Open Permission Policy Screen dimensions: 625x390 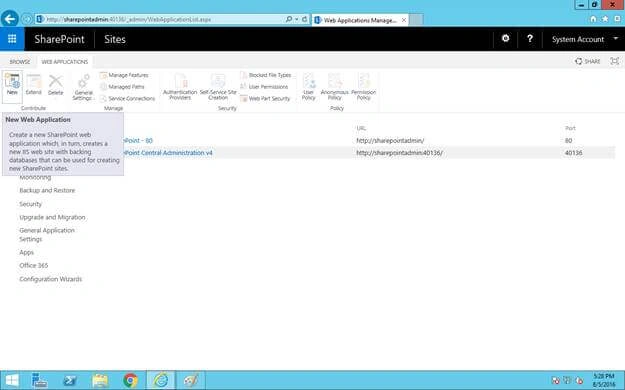[x=364, y=87]
